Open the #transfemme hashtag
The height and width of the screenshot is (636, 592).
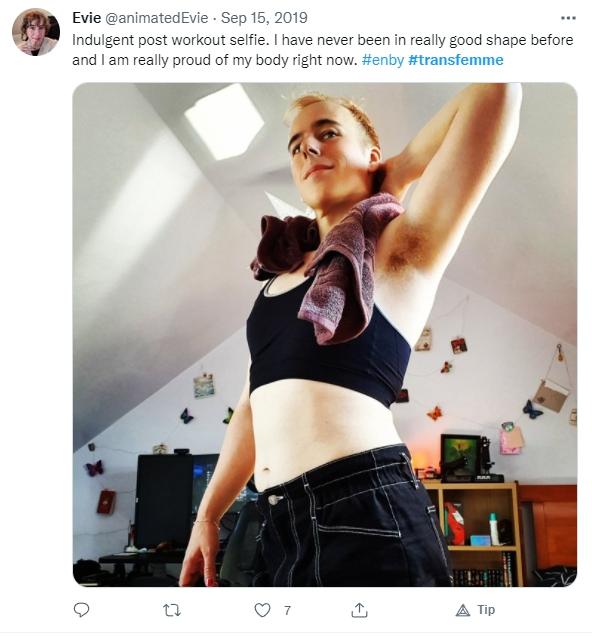pos(456,60)
